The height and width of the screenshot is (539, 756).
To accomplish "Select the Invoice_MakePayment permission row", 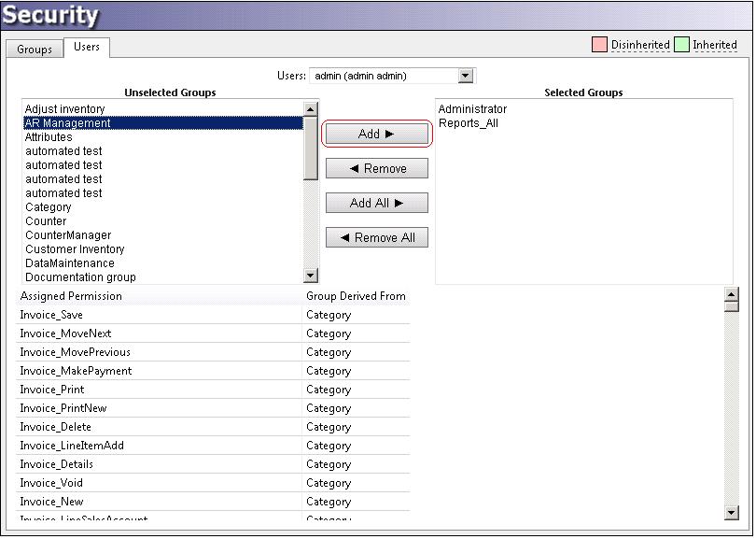I will pos(76,371).
